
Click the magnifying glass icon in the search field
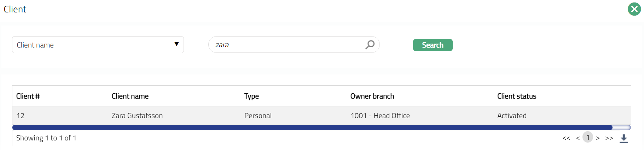(x=370, y=45)
